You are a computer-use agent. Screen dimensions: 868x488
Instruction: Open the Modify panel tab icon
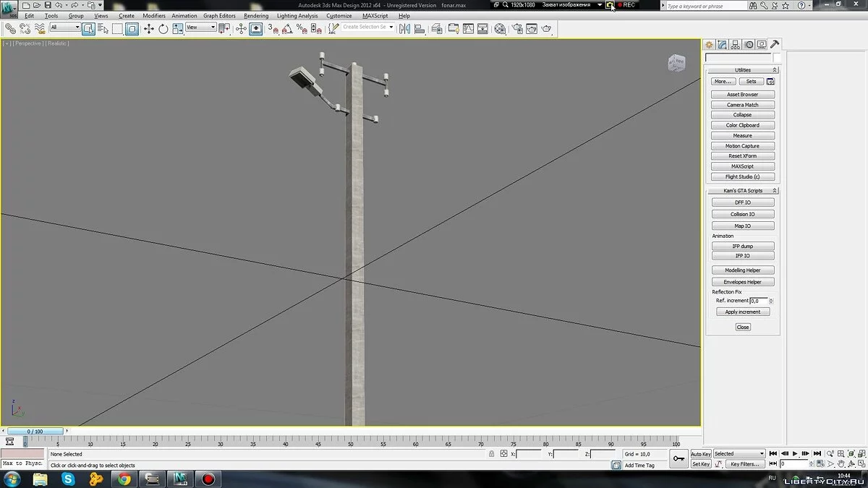[722, 45]
